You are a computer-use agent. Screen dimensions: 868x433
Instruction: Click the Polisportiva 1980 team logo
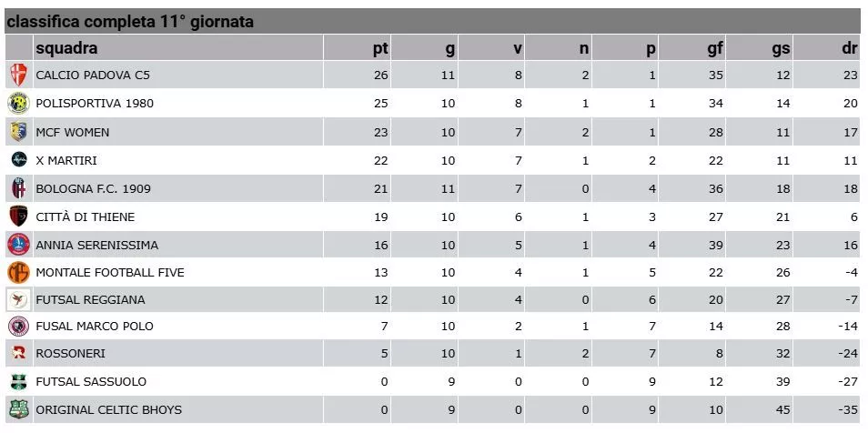18,104
